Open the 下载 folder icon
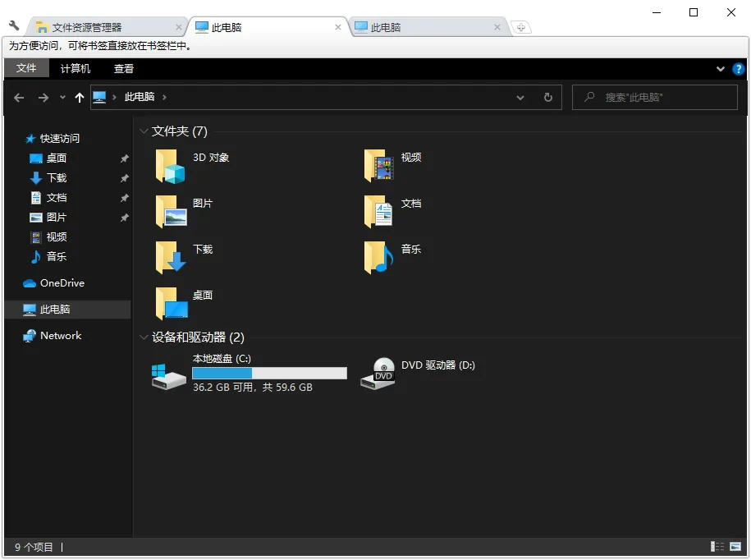 tap(171, 257)
